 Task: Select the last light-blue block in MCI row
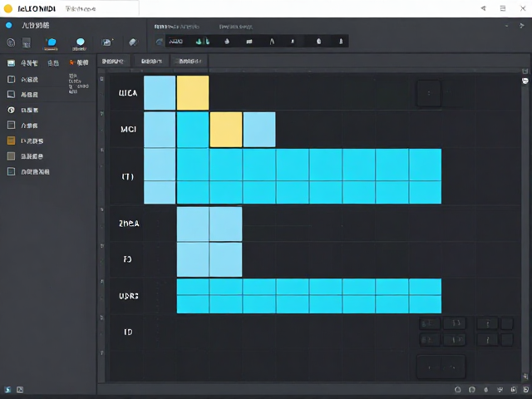(x=259, y=130)
